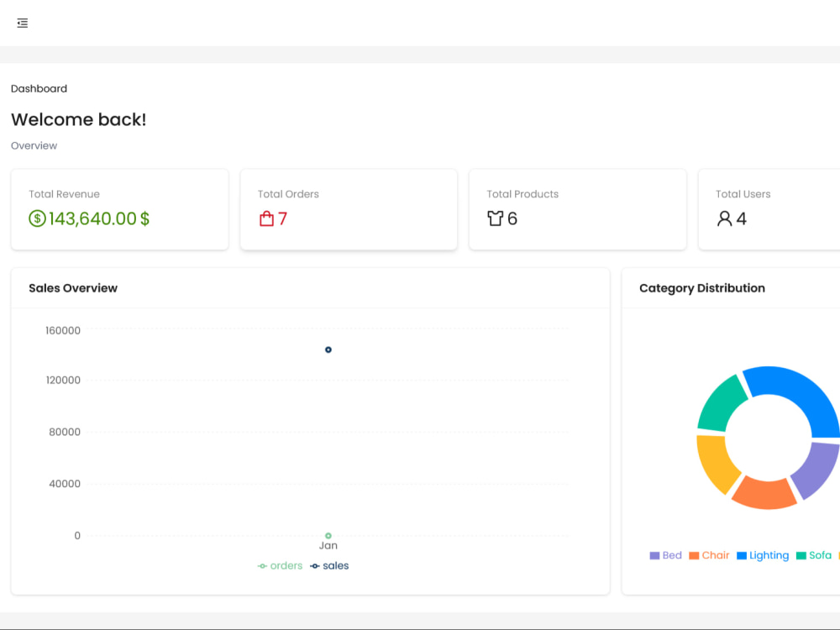Click the purple Bed donut segment
This screenshot has height=630, width=840.
point(817,469)
